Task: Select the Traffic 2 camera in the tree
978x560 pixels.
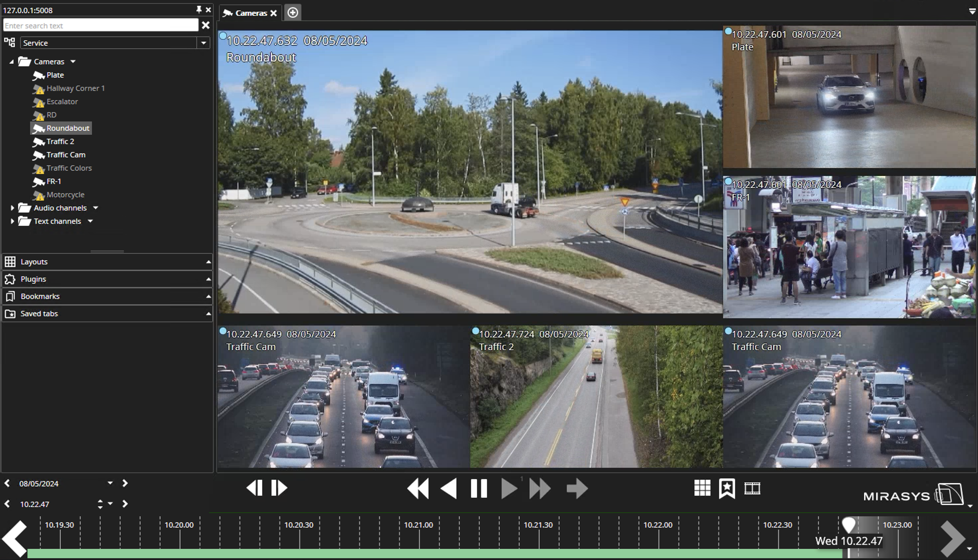Action: coord(60,142)
